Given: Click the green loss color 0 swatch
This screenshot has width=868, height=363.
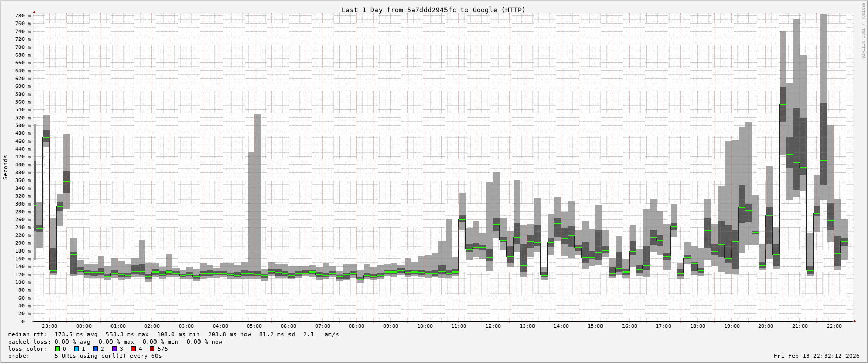Looking at the screenshot, I should (57, 349).
